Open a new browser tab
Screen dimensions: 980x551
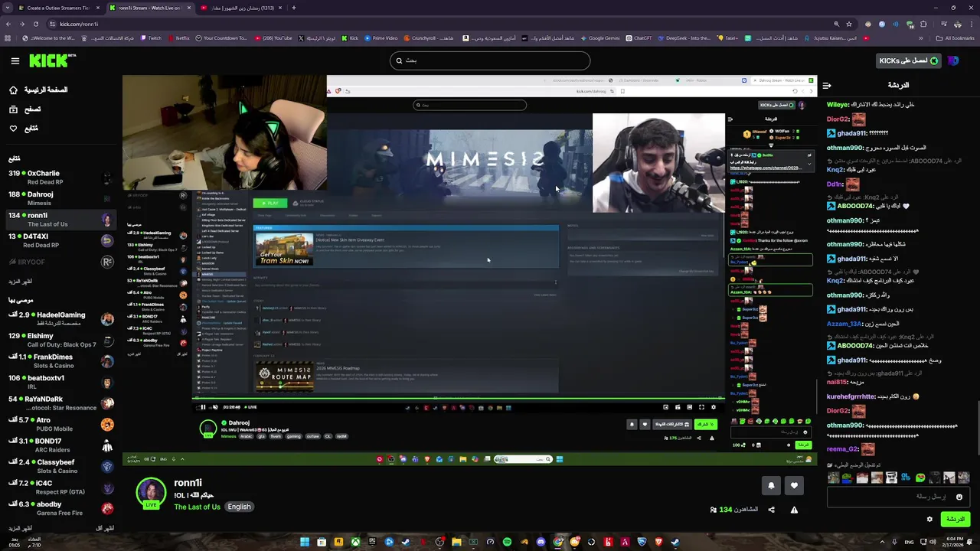point(294,8)
